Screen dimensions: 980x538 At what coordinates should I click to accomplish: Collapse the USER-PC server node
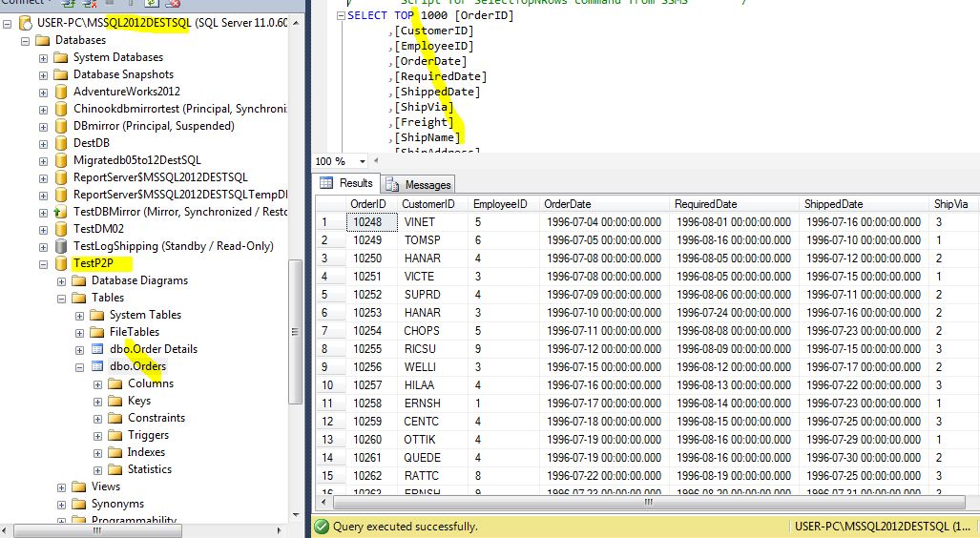point(7,25)
